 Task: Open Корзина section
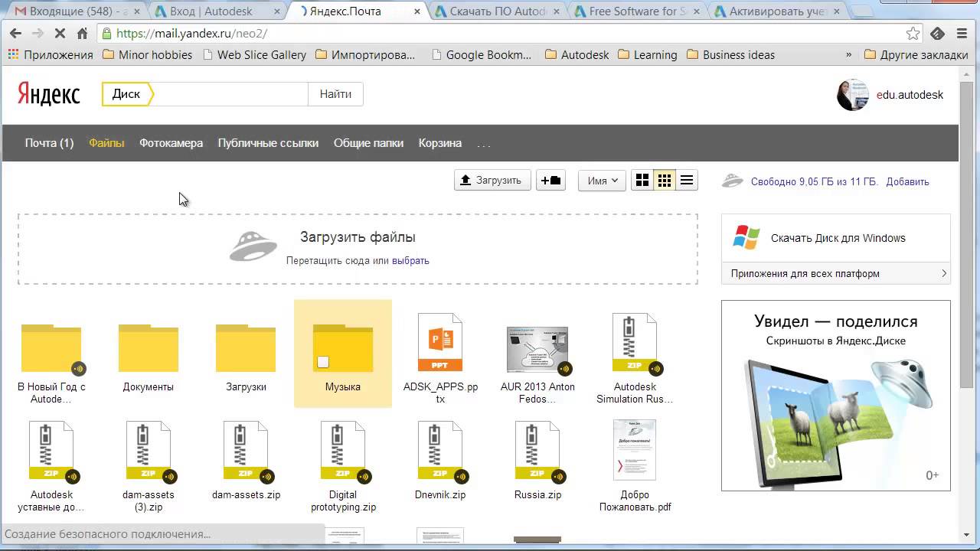[x=439, y=143]
